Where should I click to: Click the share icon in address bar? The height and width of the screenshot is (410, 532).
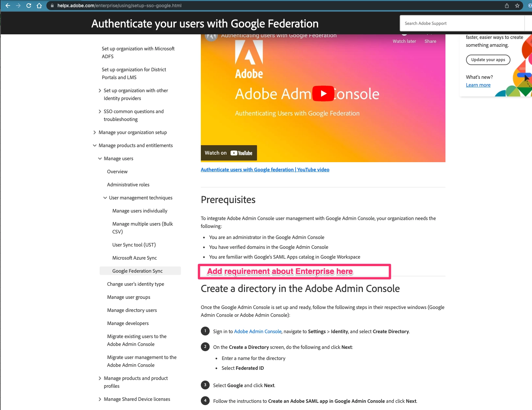[x=507, y=6]
